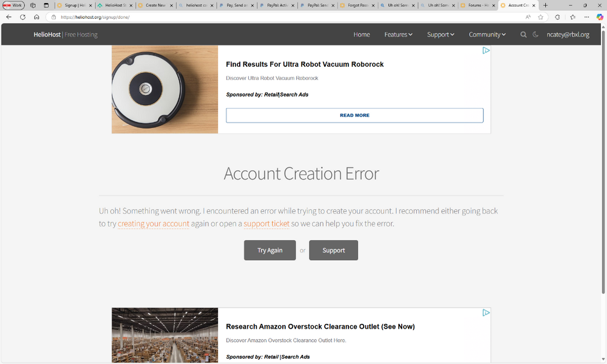The width and height of the screenshot is (607, 364).
Task: Open the tab actions menu icon
Action: coord(46,5)
